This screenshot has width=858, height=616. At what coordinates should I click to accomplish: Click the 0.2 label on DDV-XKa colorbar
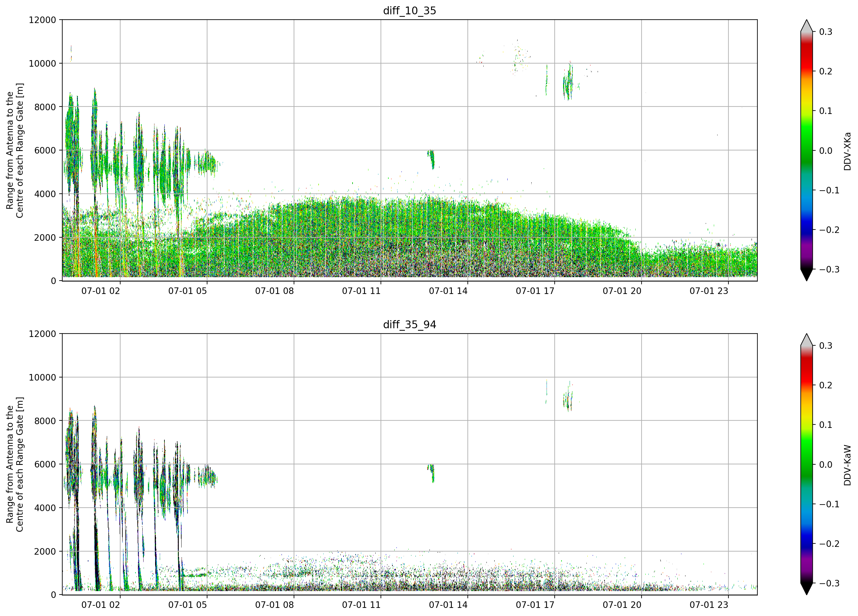coord(826,72)
